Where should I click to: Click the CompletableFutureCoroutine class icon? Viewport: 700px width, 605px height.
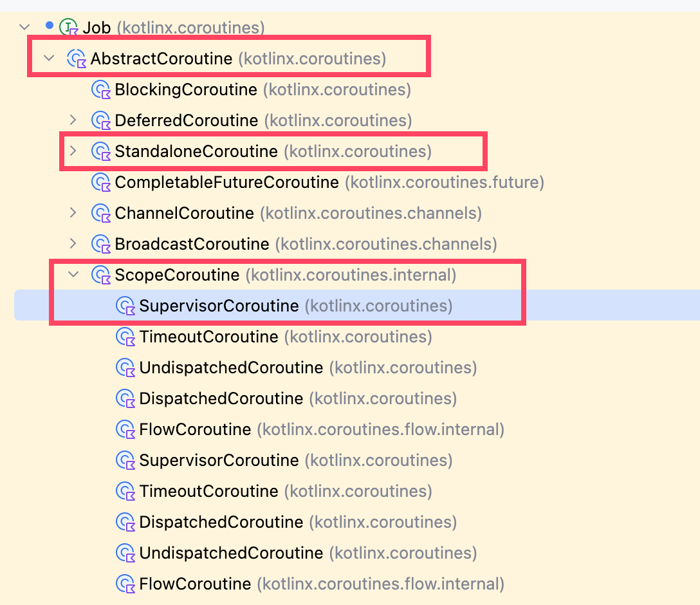click(x=101, y=183)
